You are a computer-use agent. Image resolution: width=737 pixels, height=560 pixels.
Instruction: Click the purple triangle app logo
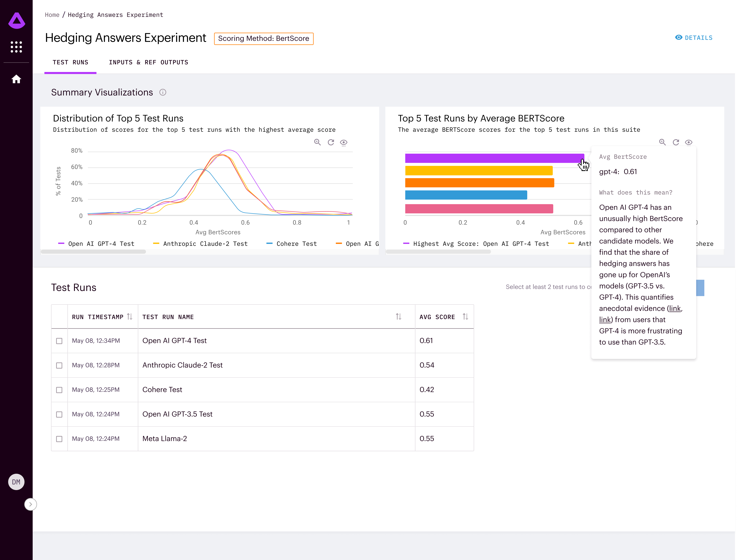click(16, 21)
